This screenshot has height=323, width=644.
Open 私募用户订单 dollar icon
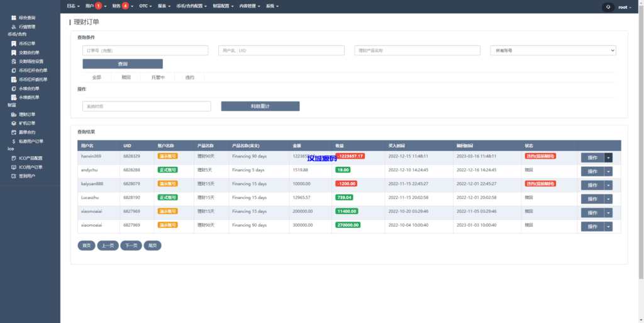point(14,141)
